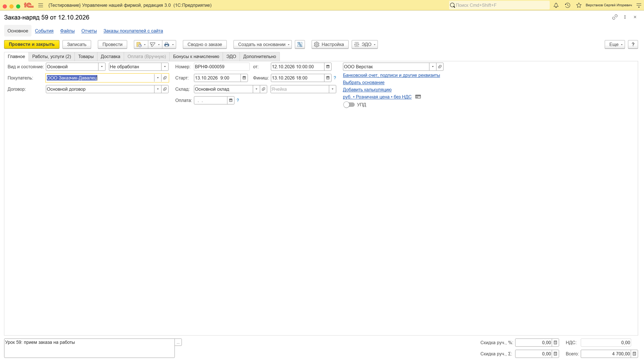Open the Покупатель record icon
This screenshot has width=644, height=362.
165,78
